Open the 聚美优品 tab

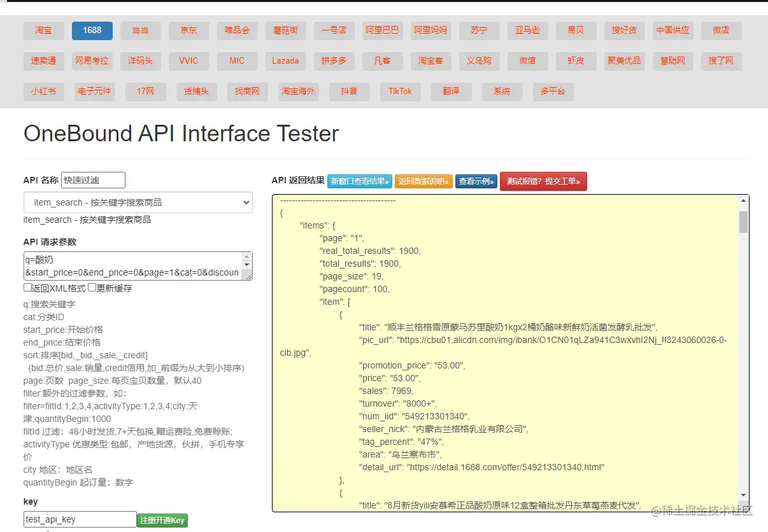[625, 61]
